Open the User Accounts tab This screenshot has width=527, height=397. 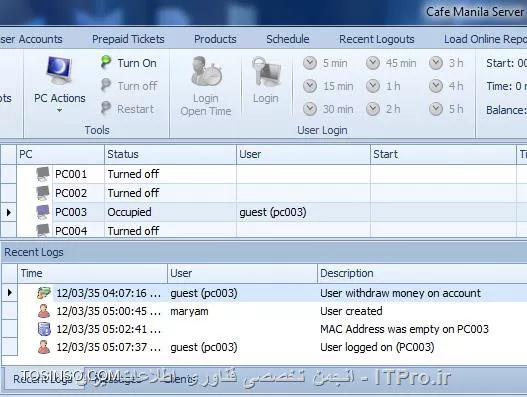31,39
